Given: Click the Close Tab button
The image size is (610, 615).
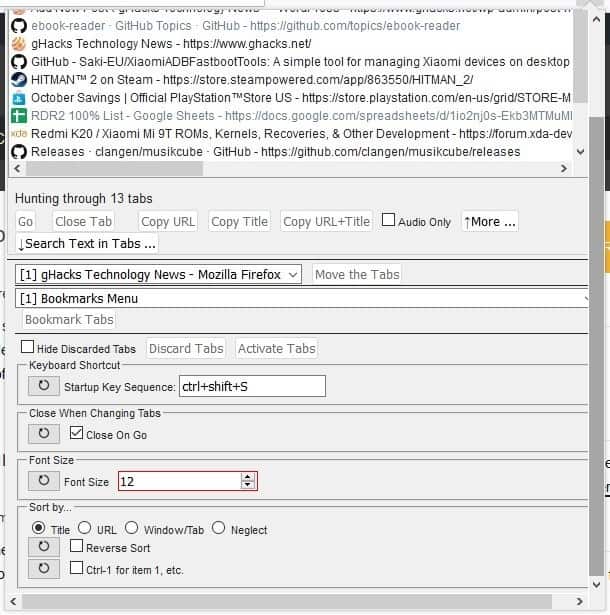Looking at the screenshot, I should click(84, 222).
